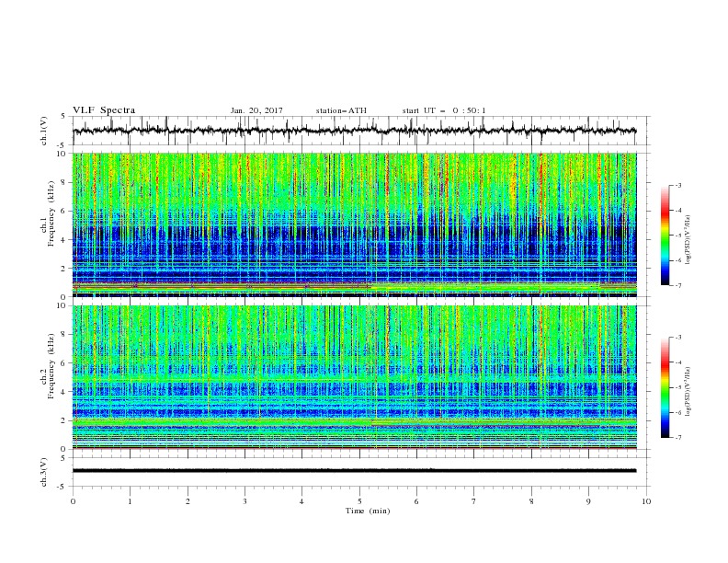Click the lower PSD color scale bar

665,387
